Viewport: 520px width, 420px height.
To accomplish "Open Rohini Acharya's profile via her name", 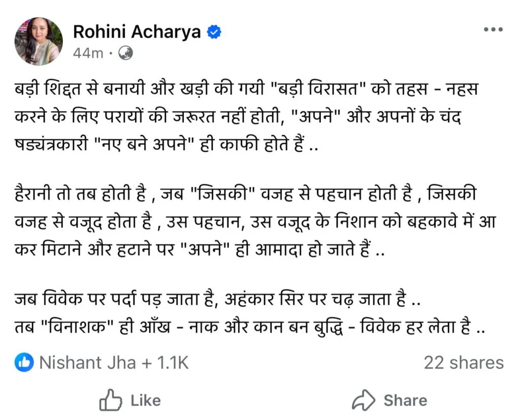I will pos(138,31).
